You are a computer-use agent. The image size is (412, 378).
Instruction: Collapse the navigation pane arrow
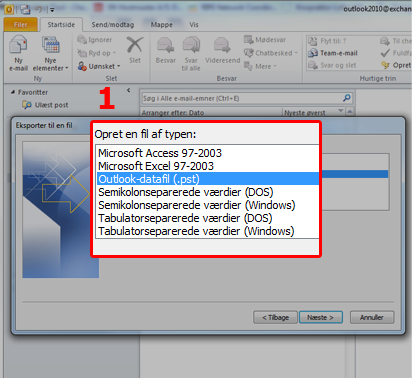coord(129,90)
